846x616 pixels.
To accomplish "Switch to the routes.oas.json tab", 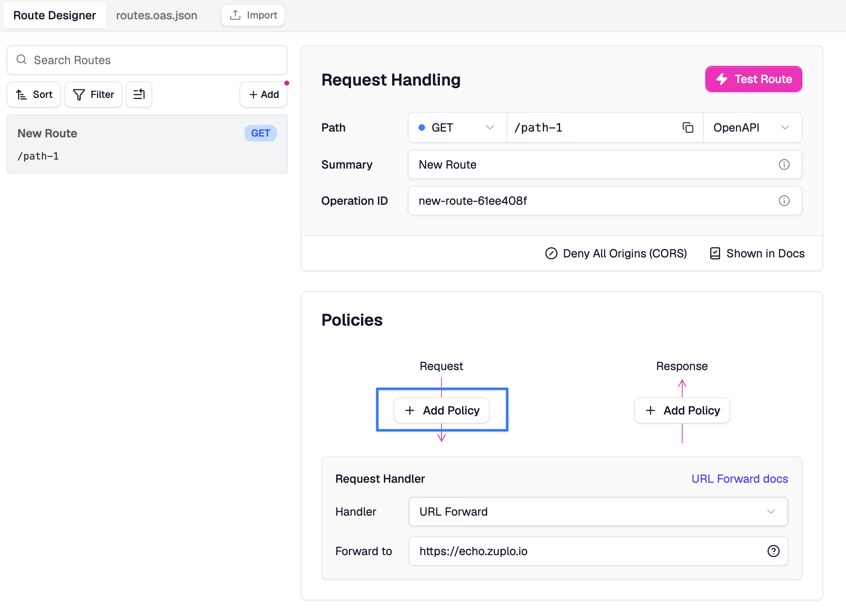I will [156, 15].
